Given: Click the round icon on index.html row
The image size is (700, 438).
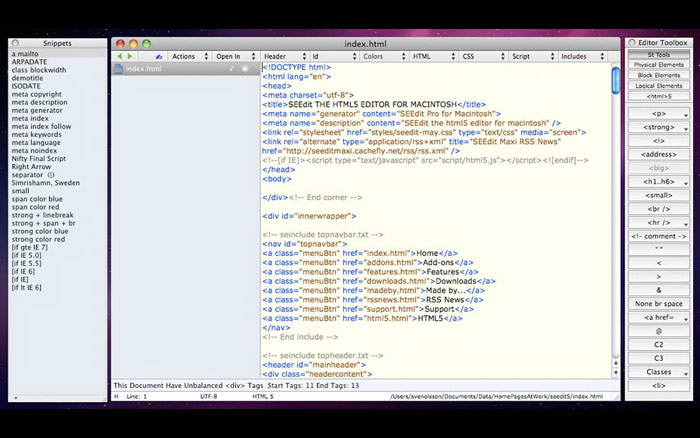Looking at the screenshot, I should point(245,69).
